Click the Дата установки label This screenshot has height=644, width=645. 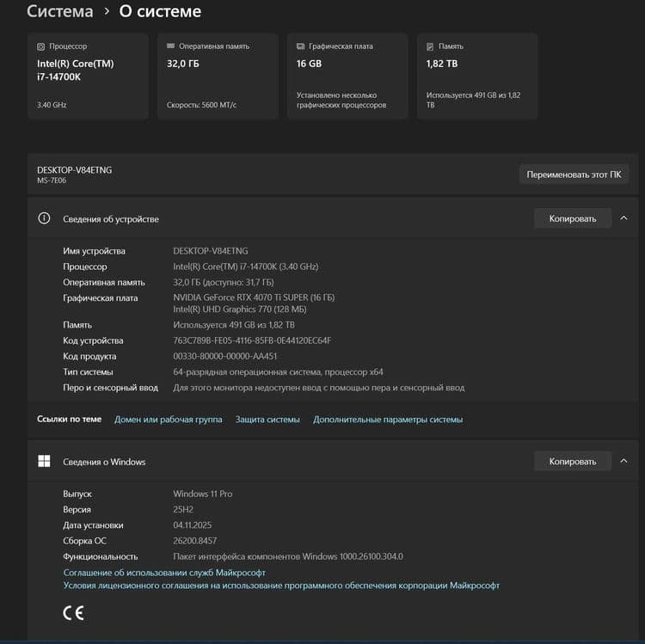pos(93,524)
